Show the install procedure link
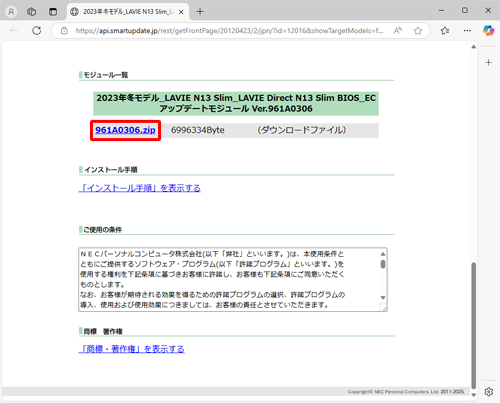Viewport: 500px width, 403px height. (x=140, y=188)
